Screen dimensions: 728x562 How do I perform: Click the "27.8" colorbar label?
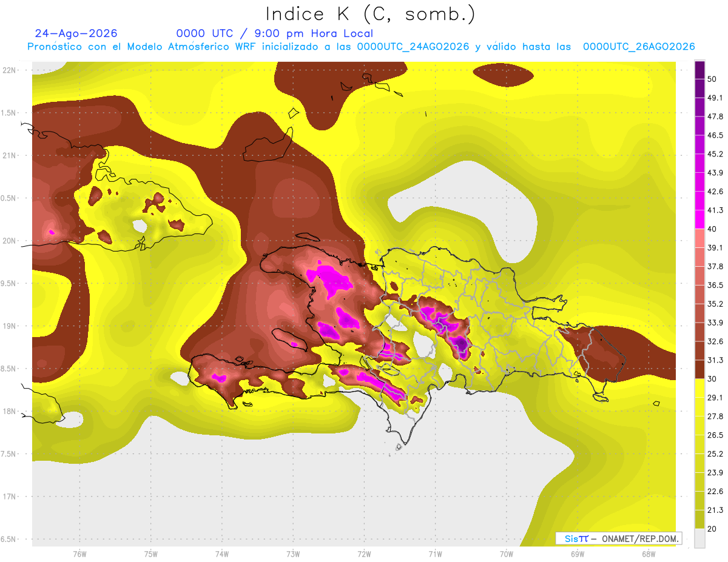tap(715, 416)
